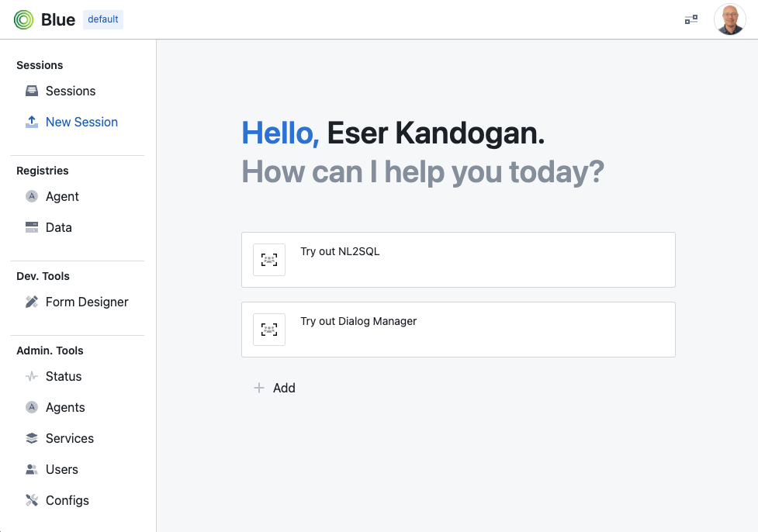Click the Services layers icon
Viewport: 758px width, 532px height.
coord(32,438)
